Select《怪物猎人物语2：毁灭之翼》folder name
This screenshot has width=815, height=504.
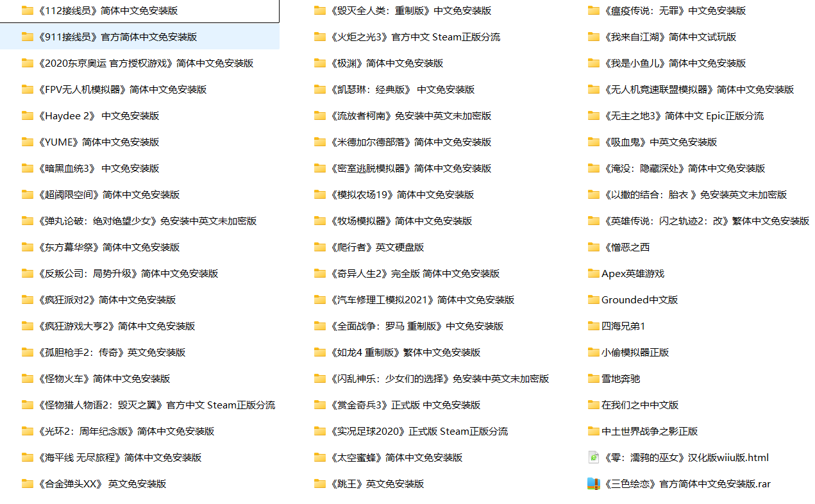pyautogui.click(x=156, y=405)
